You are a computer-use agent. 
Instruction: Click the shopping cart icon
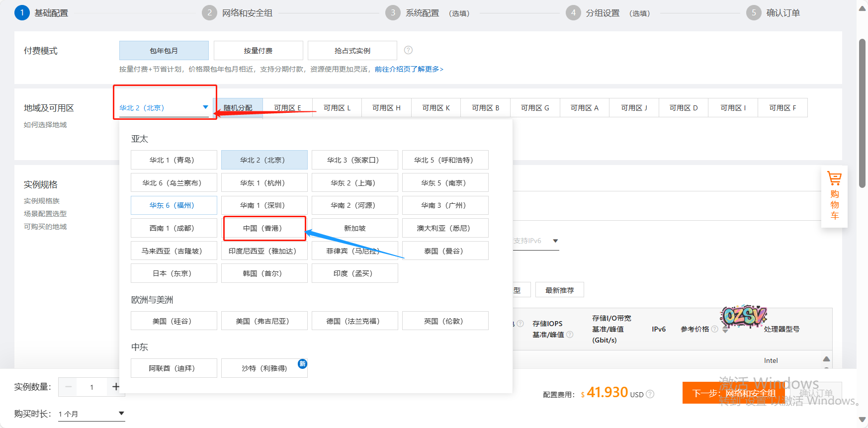pyautogui.click(x=834, y=178)
